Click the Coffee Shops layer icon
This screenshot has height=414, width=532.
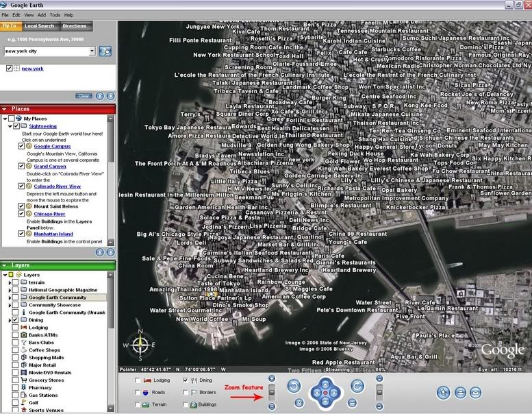[x=24, y=350]
